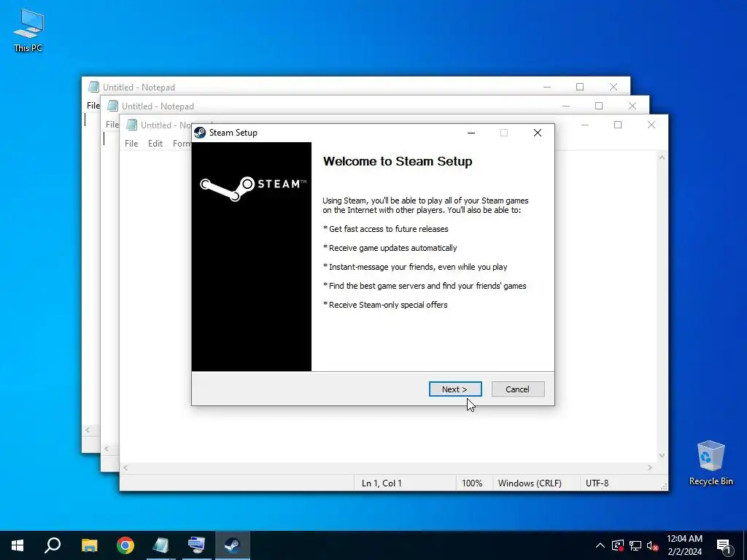Click the Instant-message your friends line
Viewport: 747px width, 560px height.
415,267
